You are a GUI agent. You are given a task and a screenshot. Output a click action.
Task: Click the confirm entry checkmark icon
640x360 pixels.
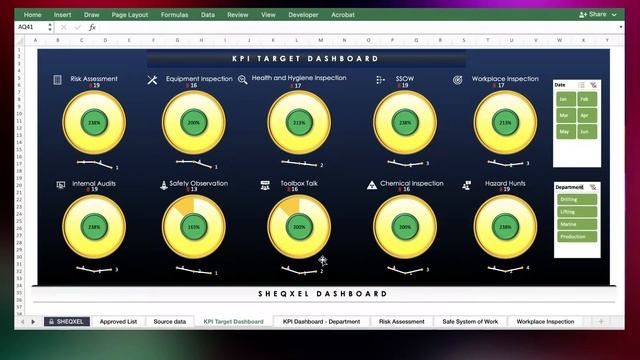point(78,27)
